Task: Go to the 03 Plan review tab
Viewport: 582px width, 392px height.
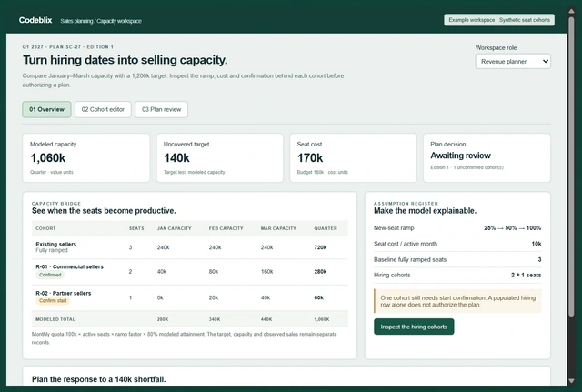Action: [162, 109]
